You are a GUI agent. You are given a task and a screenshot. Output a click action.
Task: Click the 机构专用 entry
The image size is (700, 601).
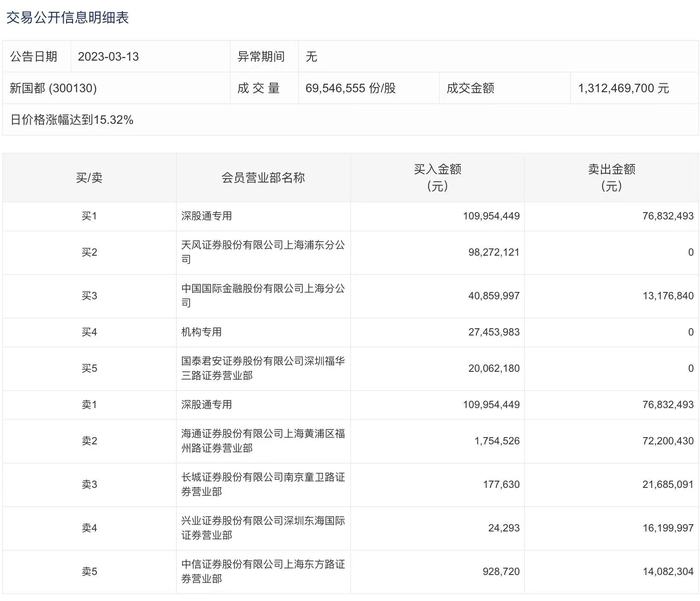click(201, 332)
